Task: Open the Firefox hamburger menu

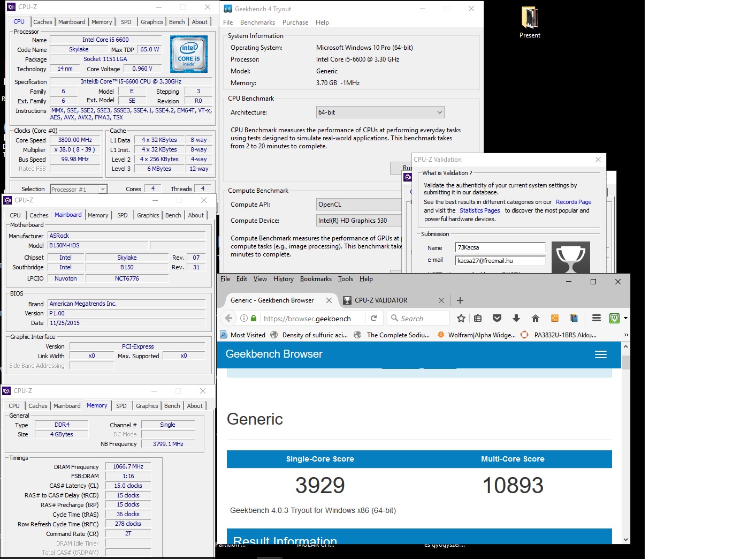Action: coord(597,318)
